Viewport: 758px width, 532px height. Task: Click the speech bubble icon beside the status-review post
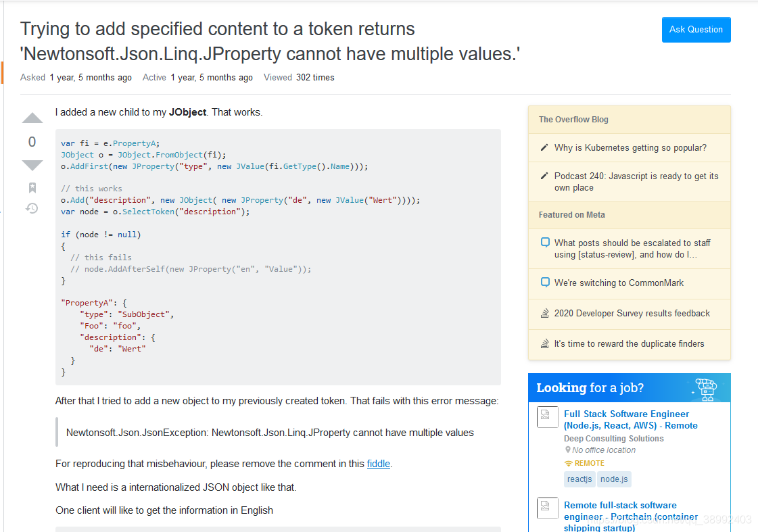pyautogui.click(x=545, y=242)
